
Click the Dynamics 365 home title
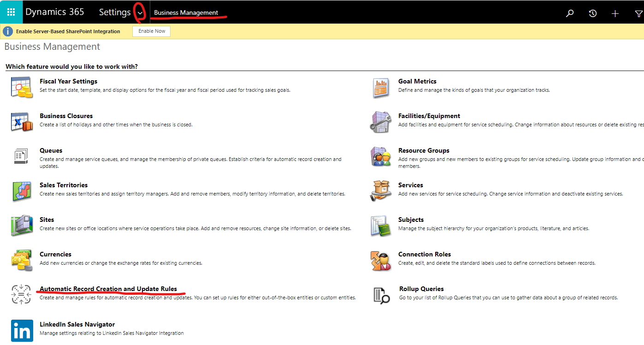click(x=55, y=12)
